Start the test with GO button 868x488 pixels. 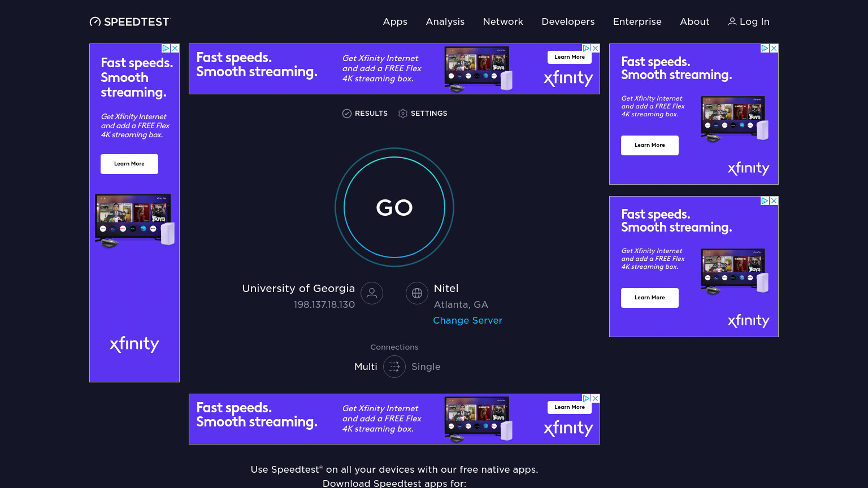click(394, 207)
